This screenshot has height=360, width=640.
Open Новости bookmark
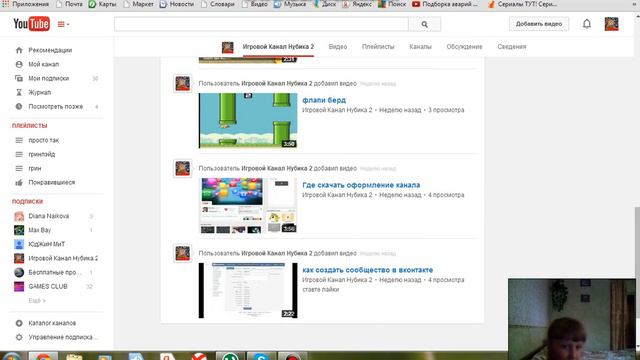176,4
